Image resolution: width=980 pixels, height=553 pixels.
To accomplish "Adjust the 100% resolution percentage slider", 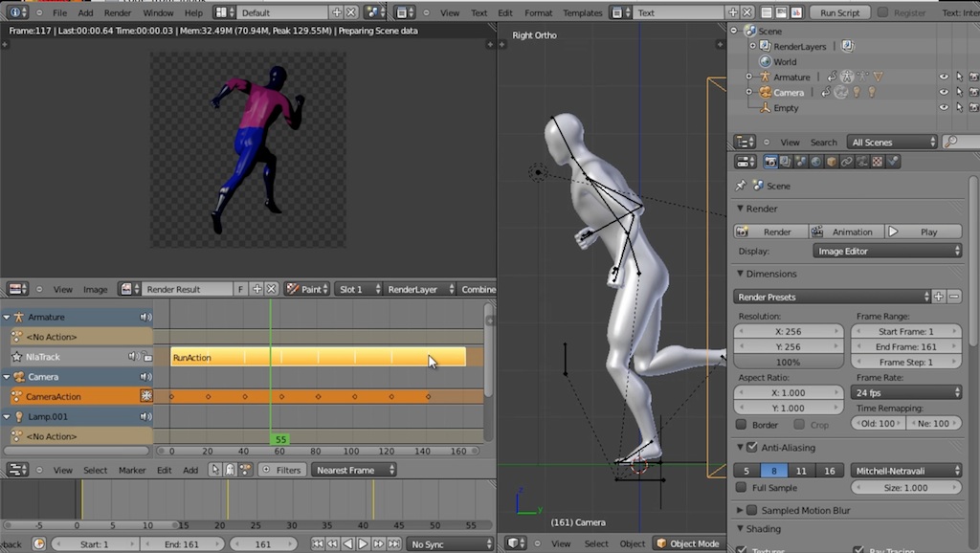I will [x=789, y=362].
